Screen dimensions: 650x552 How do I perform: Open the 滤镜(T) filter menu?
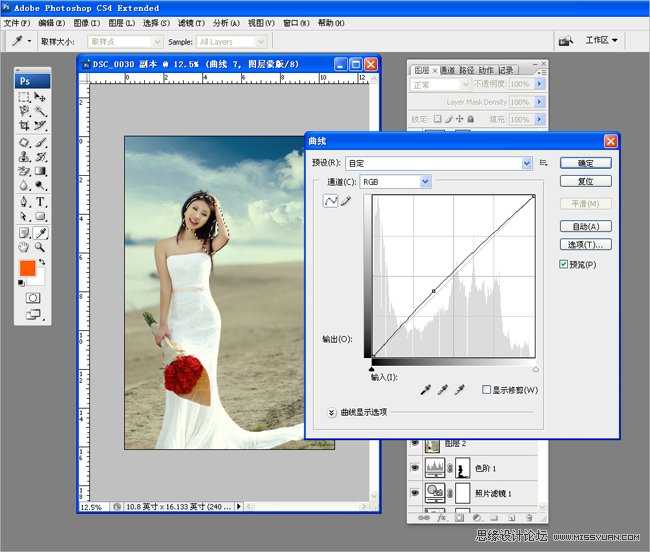click(x=190, y=22)
